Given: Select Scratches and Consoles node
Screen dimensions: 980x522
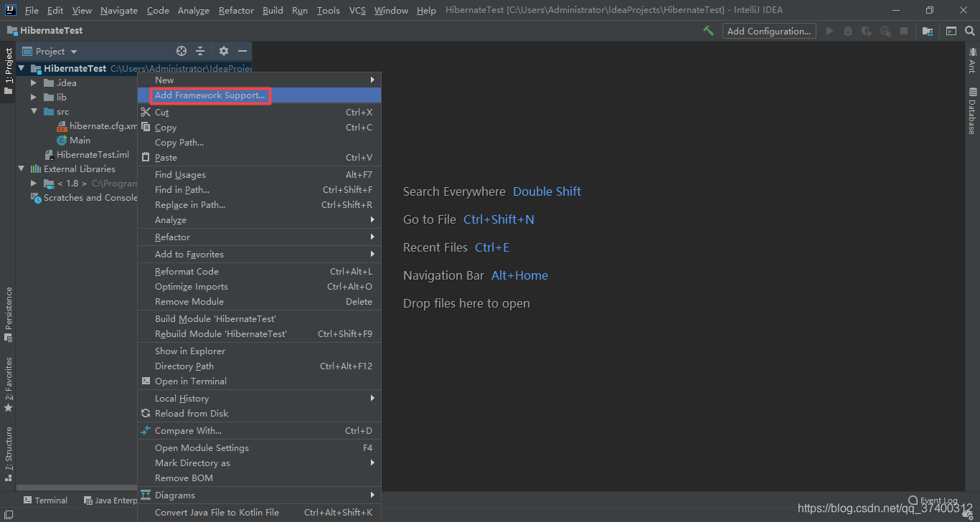Looking at the screenshot, I should pos(84,198).
